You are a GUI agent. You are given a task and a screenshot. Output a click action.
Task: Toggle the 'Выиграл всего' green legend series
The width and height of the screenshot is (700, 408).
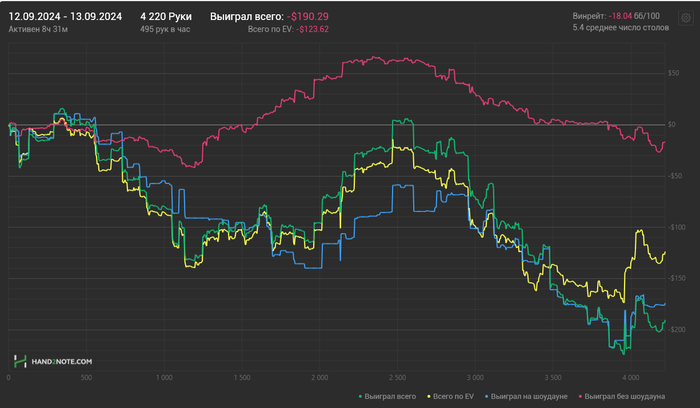[387, 396]
